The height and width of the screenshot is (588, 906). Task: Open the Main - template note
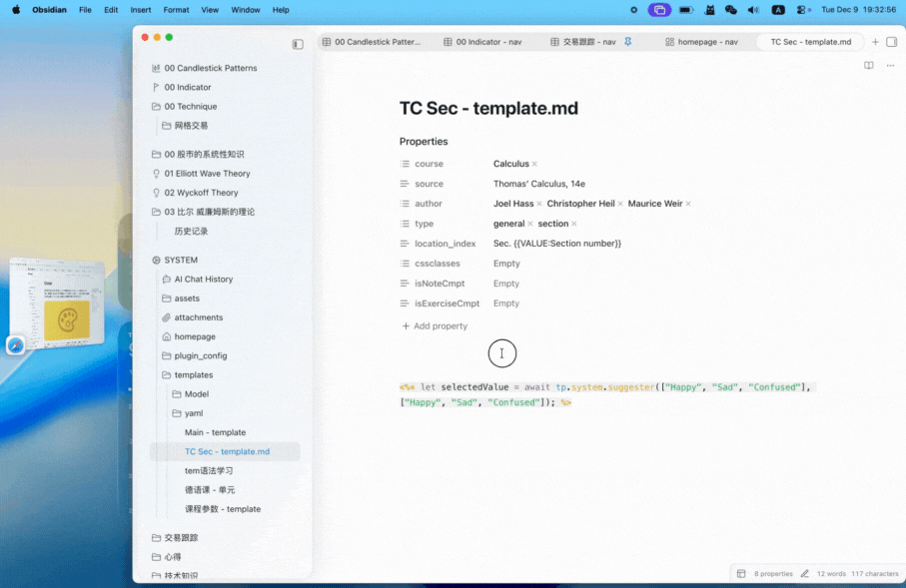point(215,432)
